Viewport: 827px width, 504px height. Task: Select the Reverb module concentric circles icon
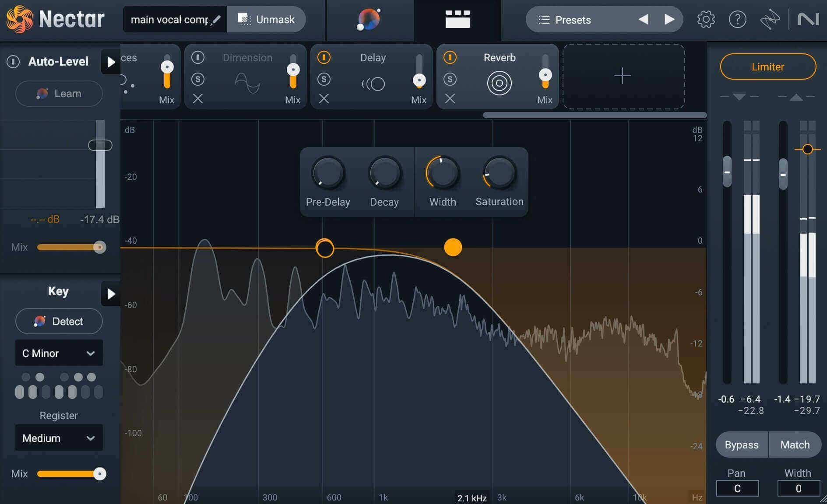[x=499, y=83]
